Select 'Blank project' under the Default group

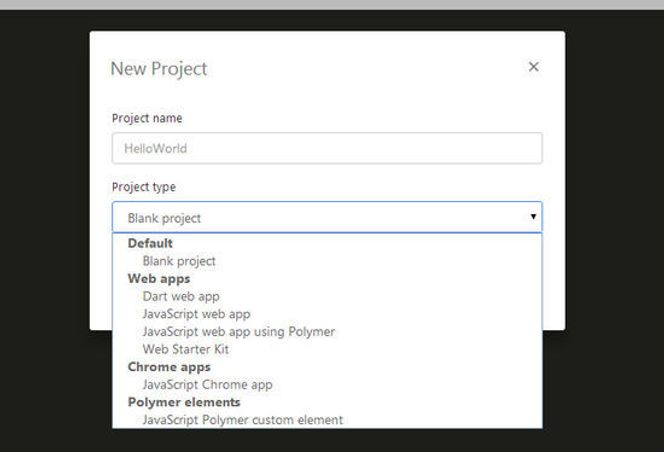pos(179,261)
